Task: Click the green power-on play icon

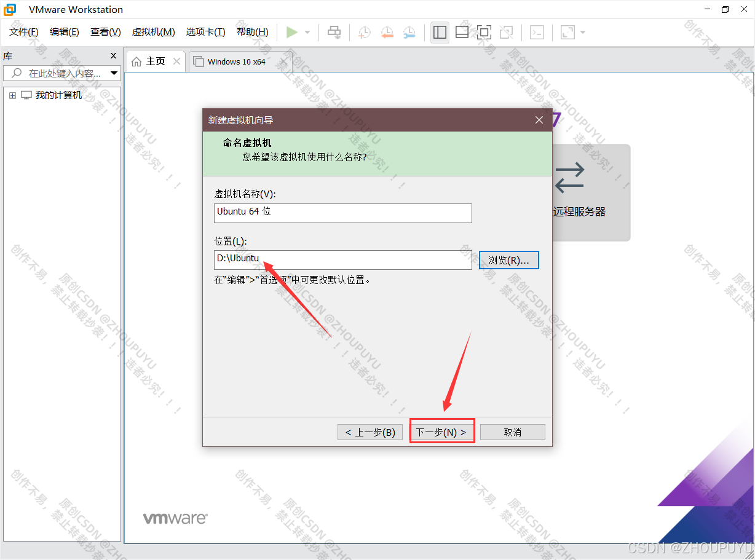Action: point(292,32)
